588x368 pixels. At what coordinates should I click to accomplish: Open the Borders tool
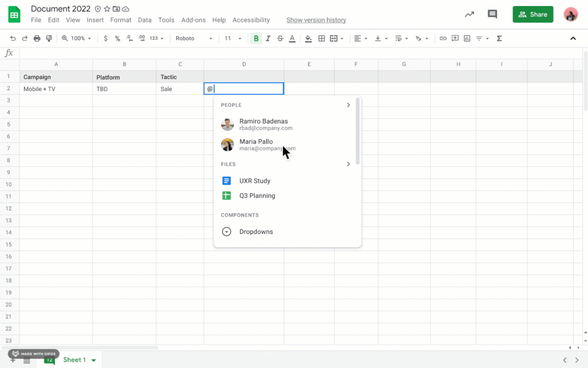tap(321, 38)
